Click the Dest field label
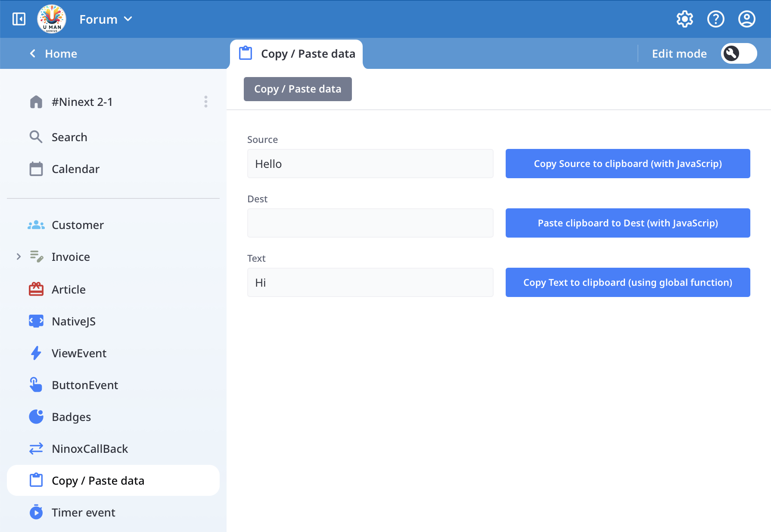 (x=257, y=199)
